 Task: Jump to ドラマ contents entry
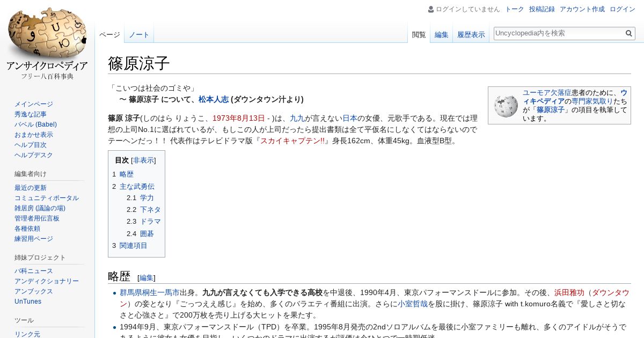[150, 222]
